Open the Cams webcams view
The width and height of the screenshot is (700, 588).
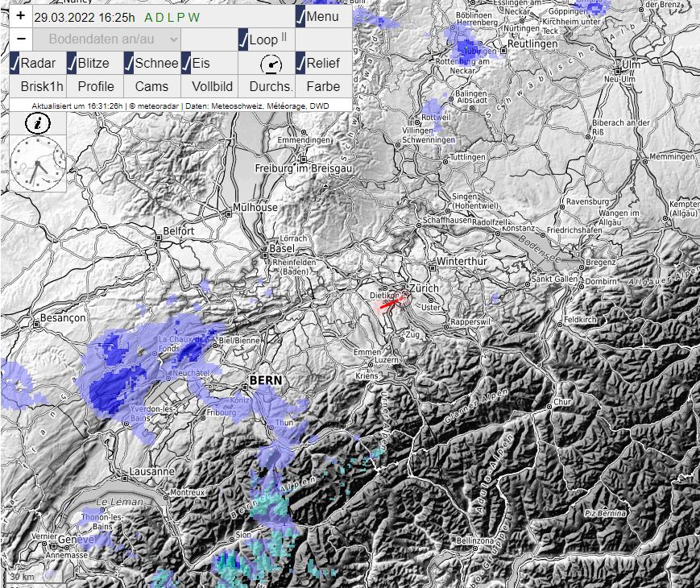click(x=151, y=87)
